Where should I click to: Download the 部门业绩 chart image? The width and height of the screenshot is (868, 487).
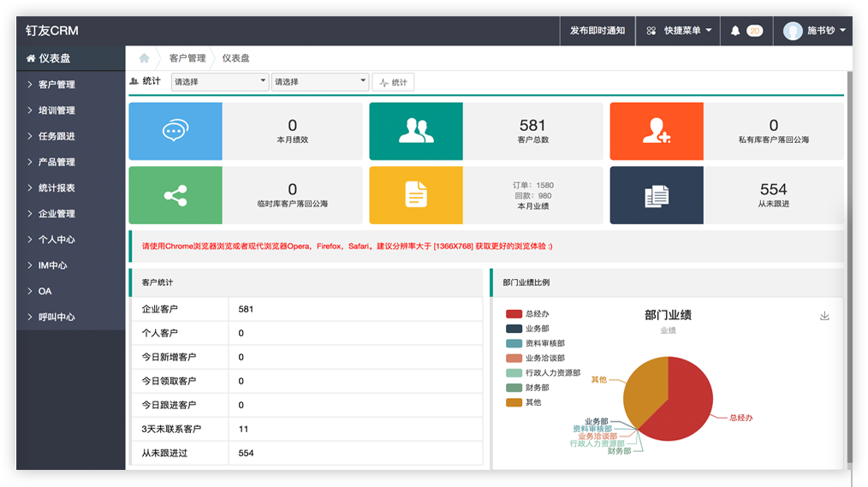click(825, 316)
